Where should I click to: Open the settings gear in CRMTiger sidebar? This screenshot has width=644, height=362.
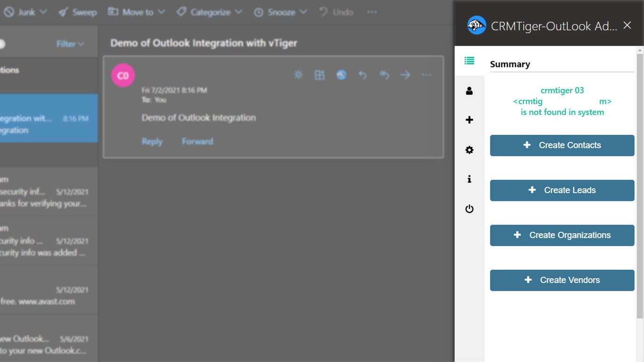[x=469, y=150]
